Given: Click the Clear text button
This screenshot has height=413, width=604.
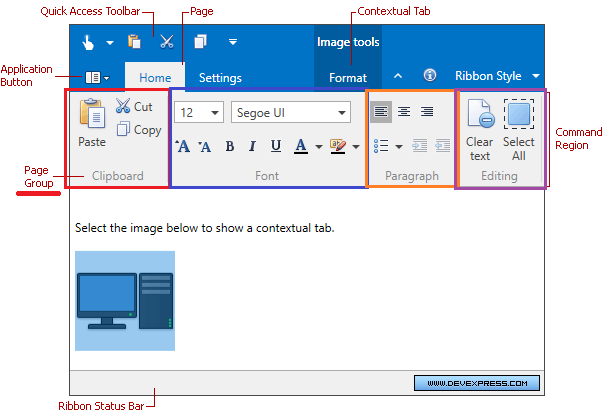Looking at the screenshot, I should (480, 130).
